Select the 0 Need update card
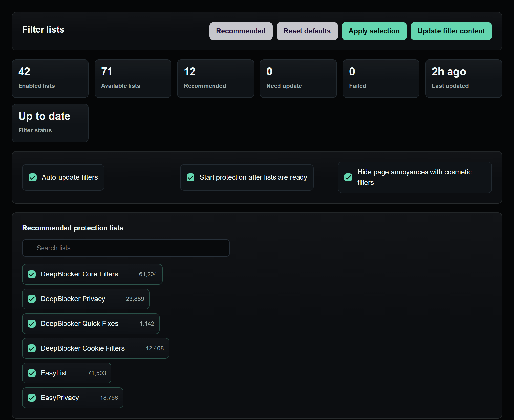This screenshot has width=514, height=420. click(x=298, y=79)
